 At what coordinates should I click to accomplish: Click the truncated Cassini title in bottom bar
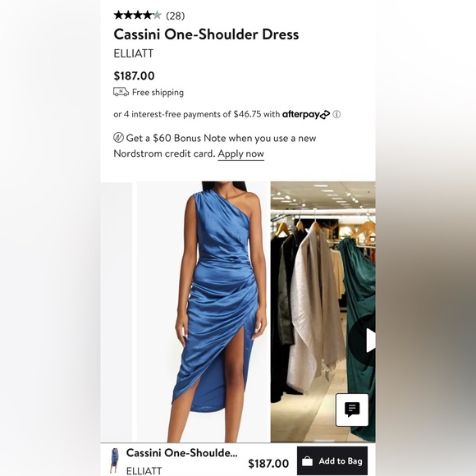(182, 453)
